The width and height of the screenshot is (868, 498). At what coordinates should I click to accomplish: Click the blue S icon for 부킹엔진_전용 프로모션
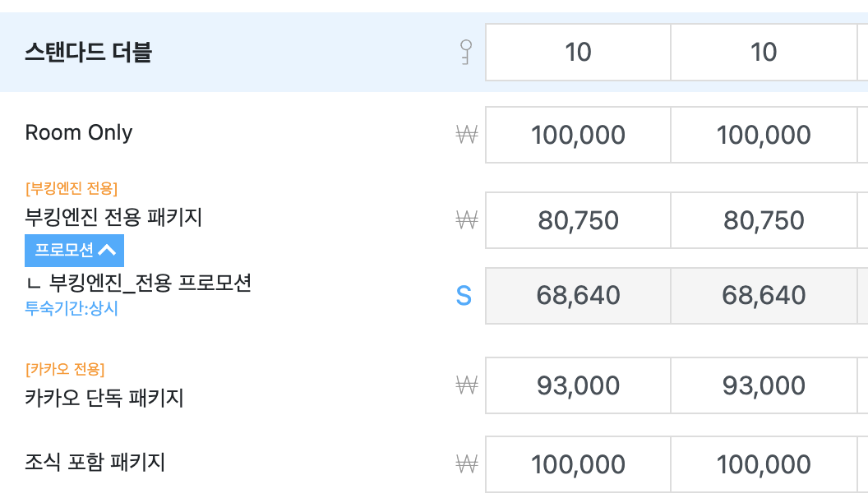pyautogui.click(x=464, y=296)
